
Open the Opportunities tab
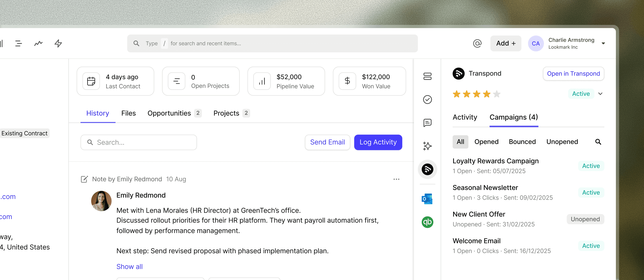pos(169,113)
